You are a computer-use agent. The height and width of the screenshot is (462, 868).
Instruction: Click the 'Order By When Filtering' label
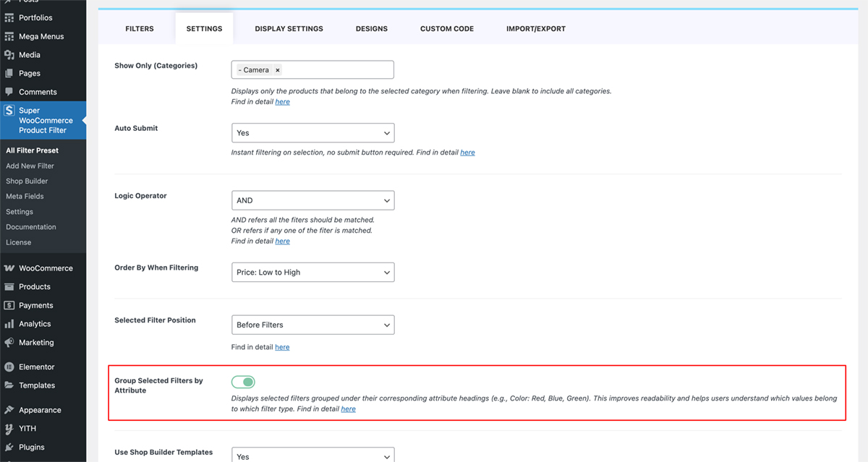pos(156,268)
